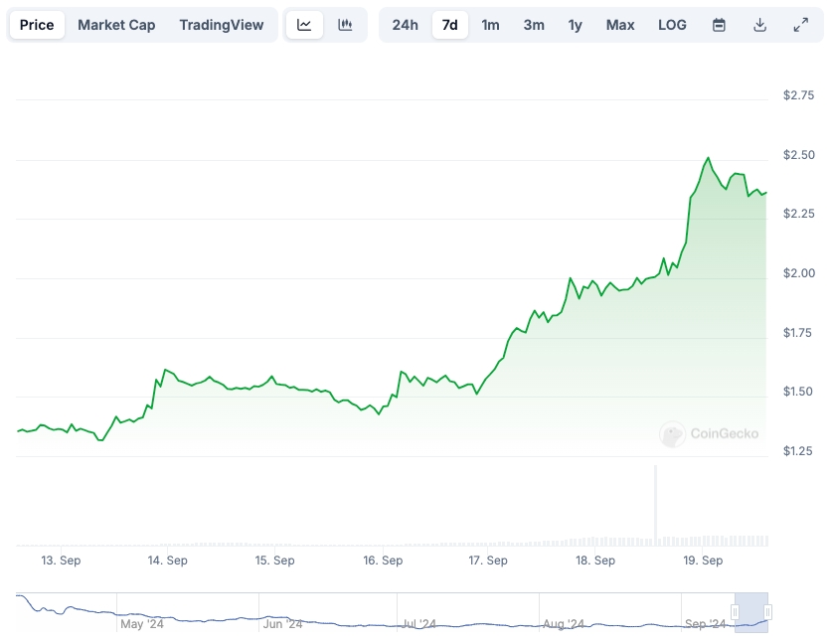Click the $2.50 price axis label
This screenshot has height=644, width=831.
point(798,155)
